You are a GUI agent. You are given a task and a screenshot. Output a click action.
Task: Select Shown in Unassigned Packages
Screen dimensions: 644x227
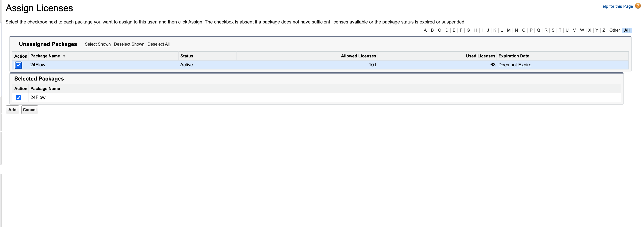point(98,44)
